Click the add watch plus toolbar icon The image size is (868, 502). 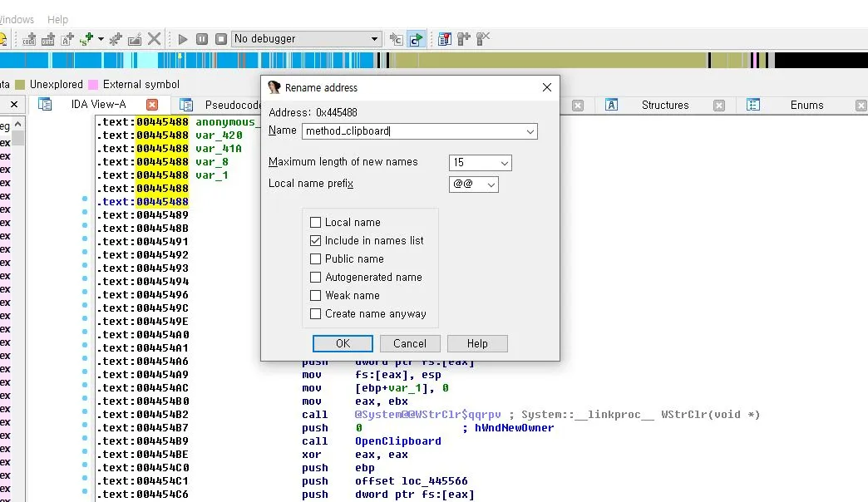(463, 39)
